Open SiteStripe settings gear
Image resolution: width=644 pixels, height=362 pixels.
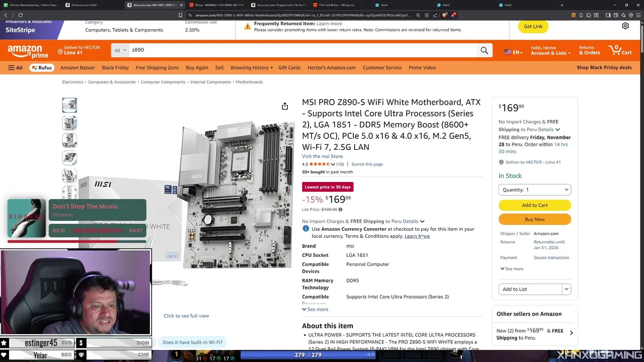pyautogui.click(x=625, y=26)
